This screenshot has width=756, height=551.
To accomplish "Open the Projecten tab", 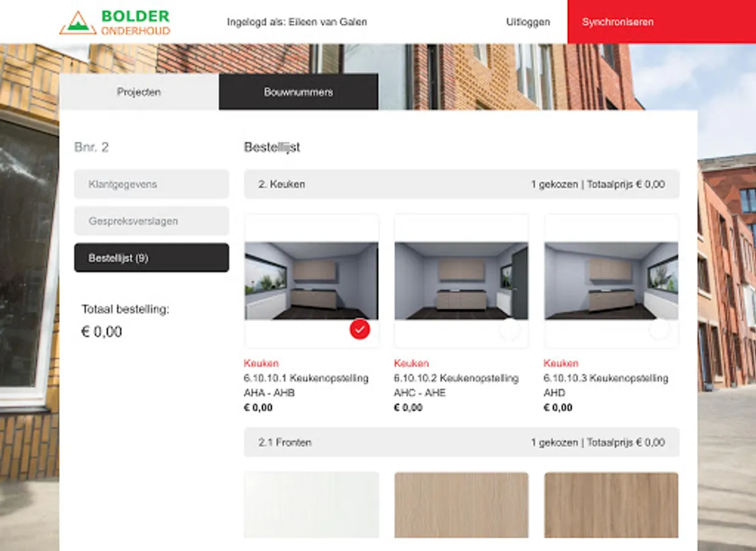I will [139, 92].
